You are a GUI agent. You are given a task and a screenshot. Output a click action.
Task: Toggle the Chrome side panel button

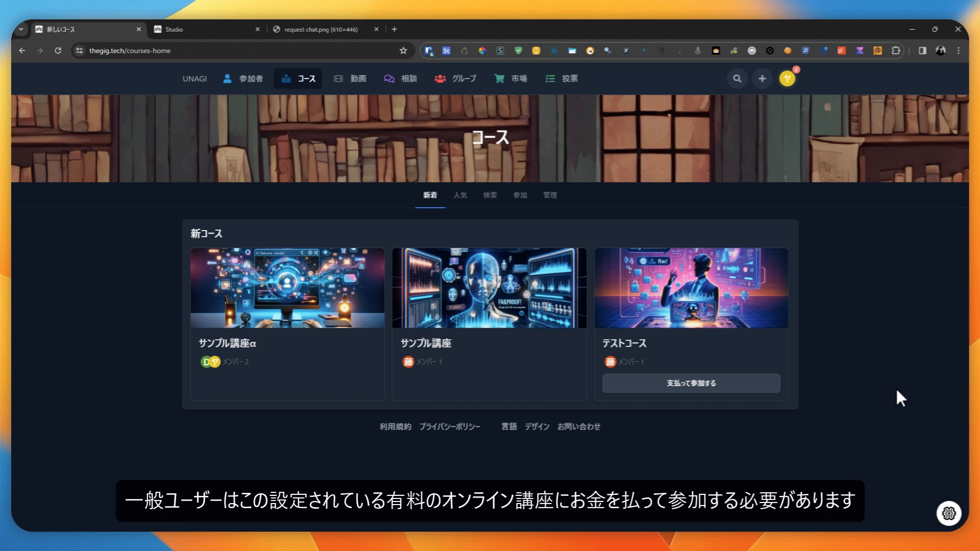tap(922, 51)
